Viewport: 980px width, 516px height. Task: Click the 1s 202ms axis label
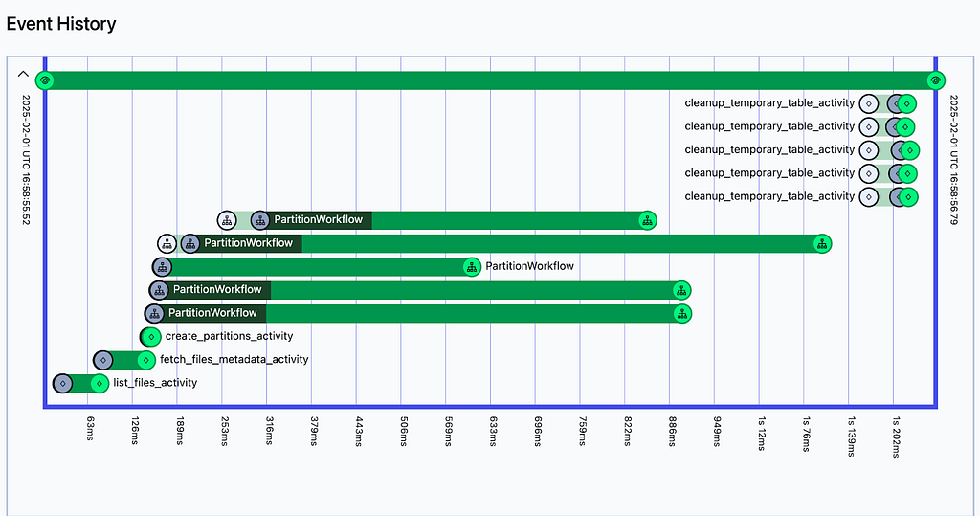pyautogui.click(x=897, y=437)
